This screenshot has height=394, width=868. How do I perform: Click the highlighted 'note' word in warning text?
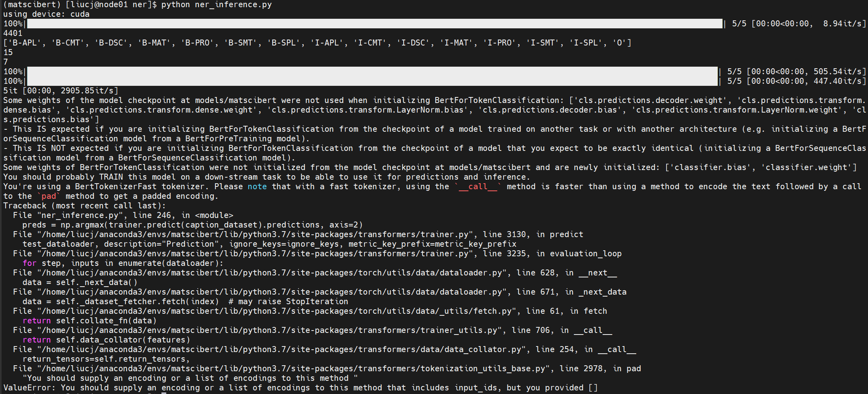click(x=257, y=186)
